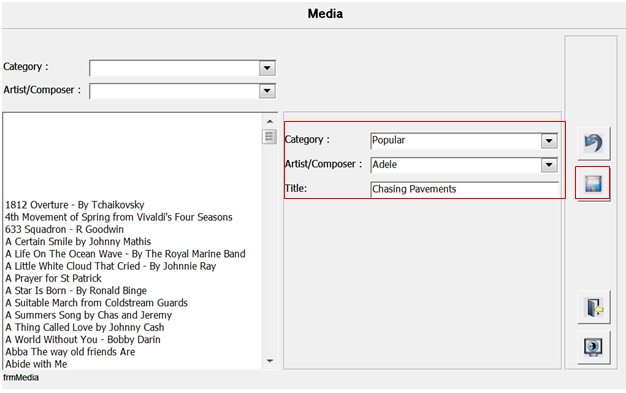Image resolution: width=626 pixels, height=393 pixels.
Task: Select 'A Star Is Born - By Ronald Binge'
Action: pos(76,291)
